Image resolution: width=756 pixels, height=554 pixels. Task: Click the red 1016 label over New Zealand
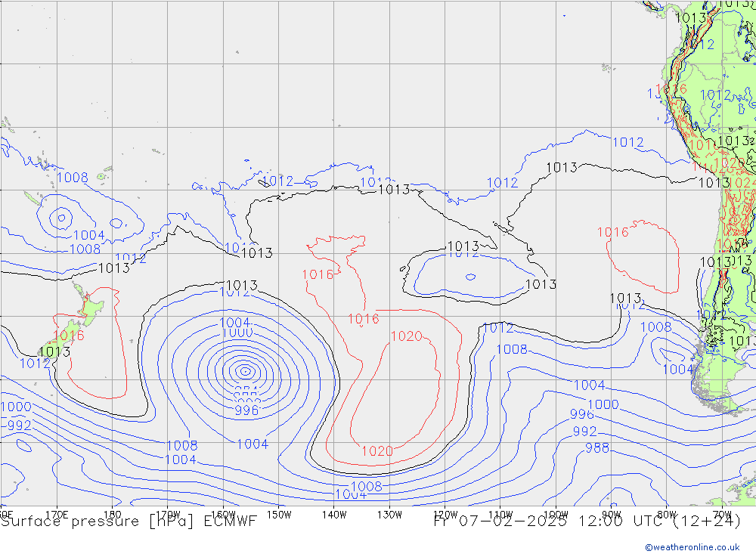(69, 335)
